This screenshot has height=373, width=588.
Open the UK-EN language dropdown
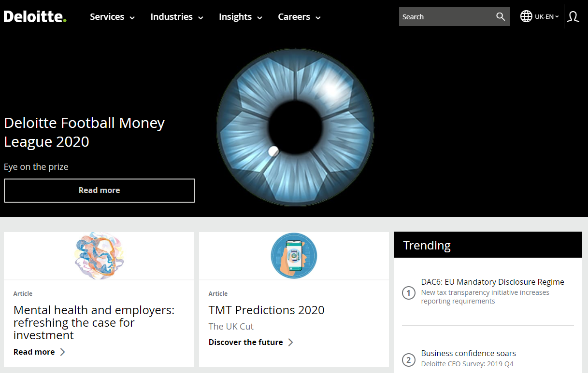[x=546, y=16]
